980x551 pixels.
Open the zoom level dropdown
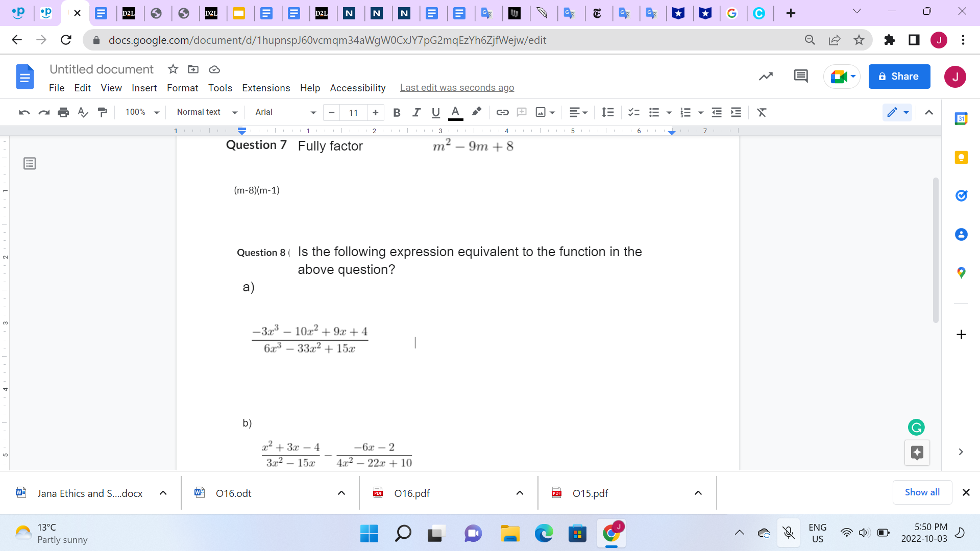pos(140,112)
